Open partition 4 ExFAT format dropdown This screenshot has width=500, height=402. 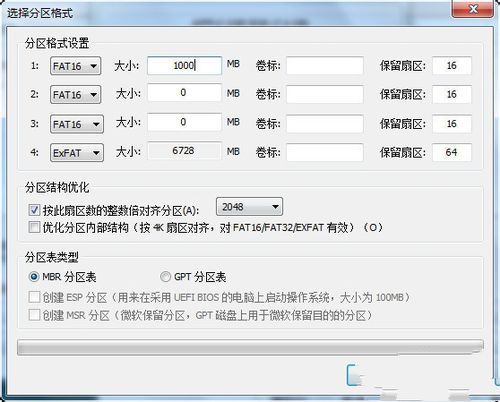click(77, 153)
